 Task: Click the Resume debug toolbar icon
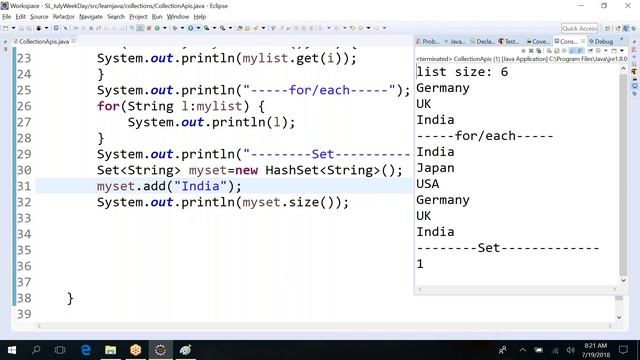point(76,28)
